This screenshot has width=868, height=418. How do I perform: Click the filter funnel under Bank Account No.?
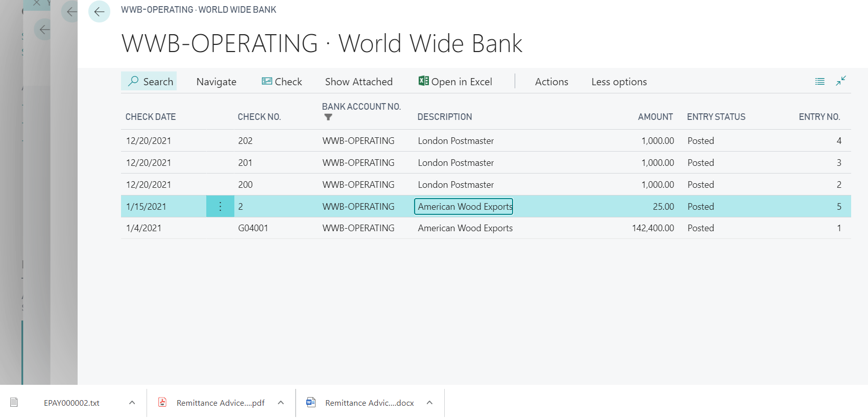tap(328, 117)
